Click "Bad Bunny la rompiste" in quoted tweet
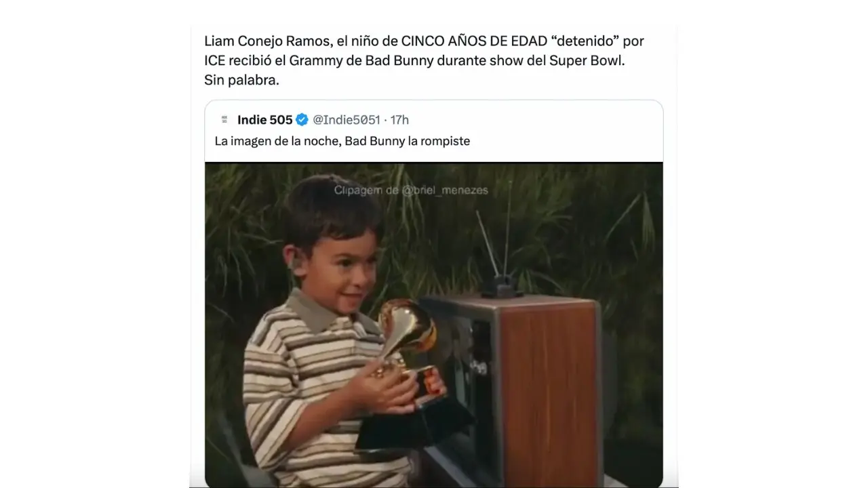The width and height of the screenshot is (868, 488). 407,142
